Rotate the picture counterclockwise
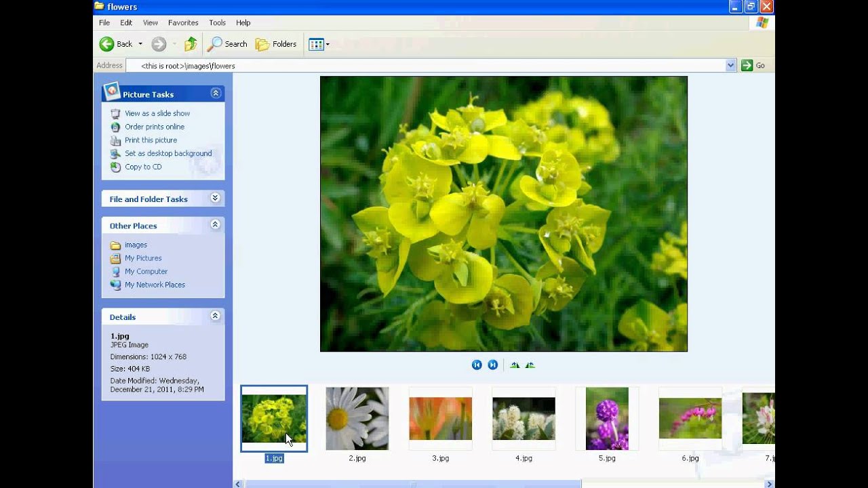This screenshot has height=488, width=868. click(x=530, y=365)
